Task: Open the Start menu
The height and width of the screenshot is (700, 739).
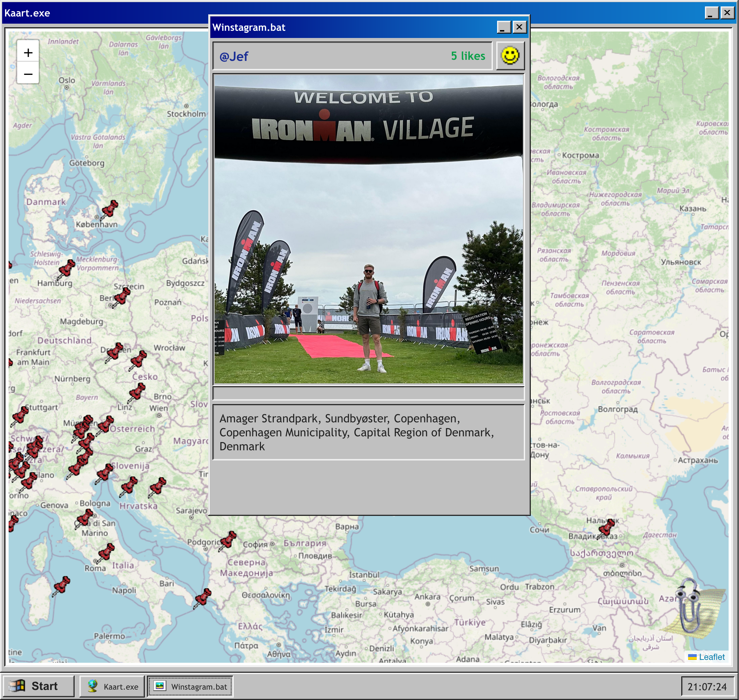Action: tap(37, 686)
